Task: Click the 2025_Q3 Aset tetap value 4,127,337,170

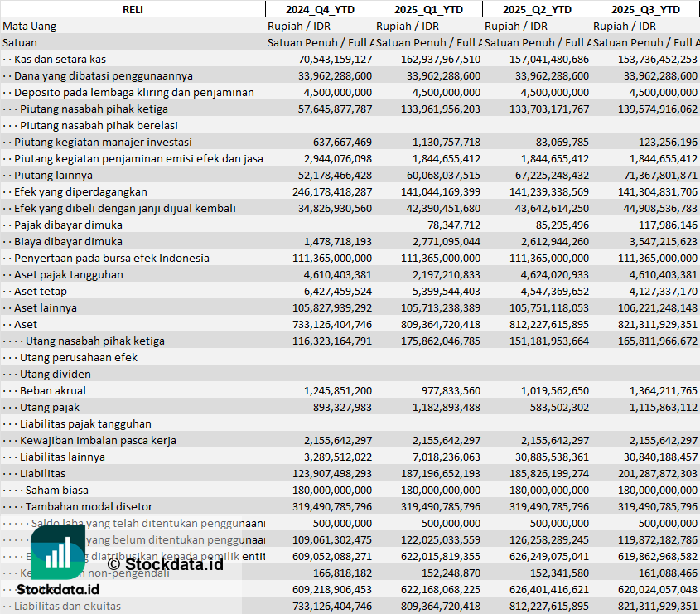Action: pyautogui.click(x=657, y=291)
